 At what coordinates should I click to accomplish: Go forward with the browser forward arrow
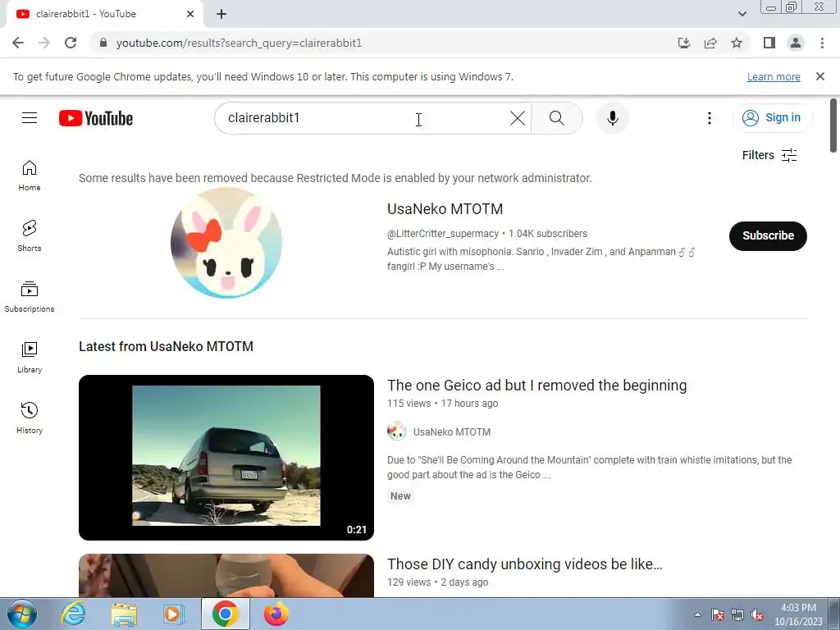click(x=44, y=43)
